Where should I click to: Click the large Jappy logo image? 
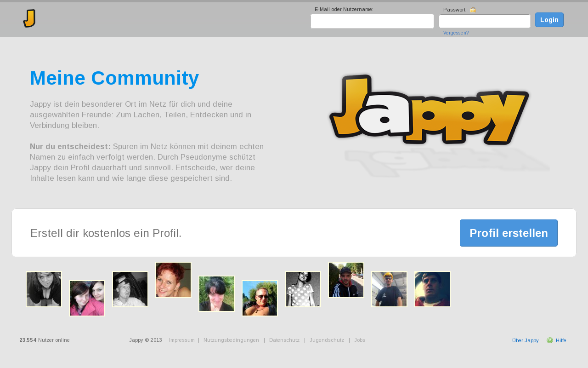(430, 109)
